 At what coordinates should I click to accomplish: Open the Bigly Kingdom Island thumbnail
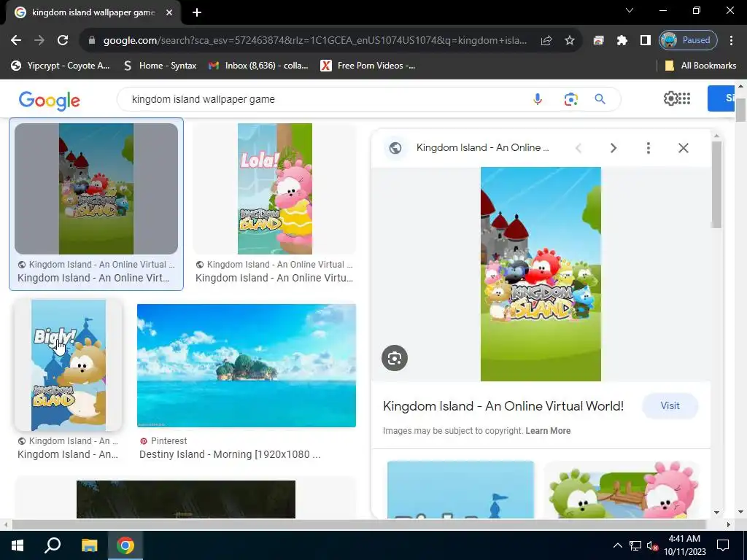pos(69,365)
